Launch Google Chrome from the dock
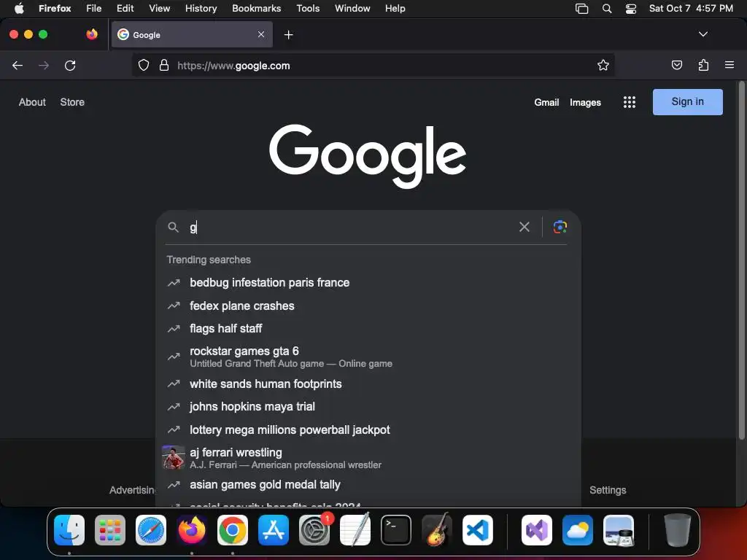The height and width of the screenshot is (560, 747). 233,529
